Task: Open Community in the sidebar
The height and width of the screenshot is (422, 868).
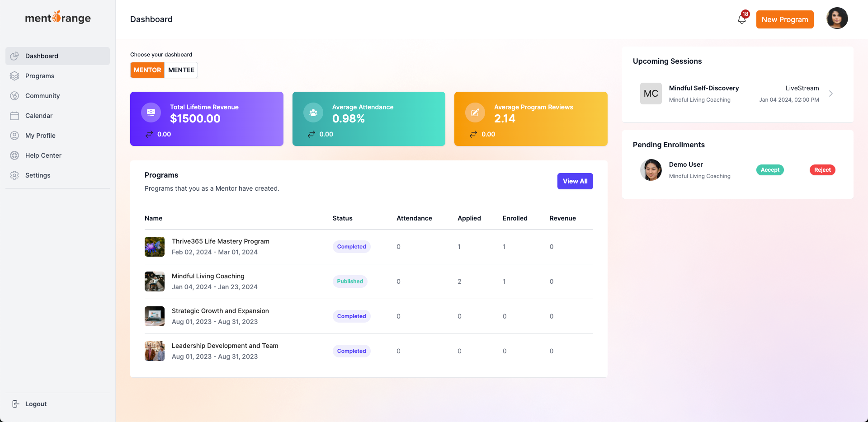Action: click(x=58, y=96)
